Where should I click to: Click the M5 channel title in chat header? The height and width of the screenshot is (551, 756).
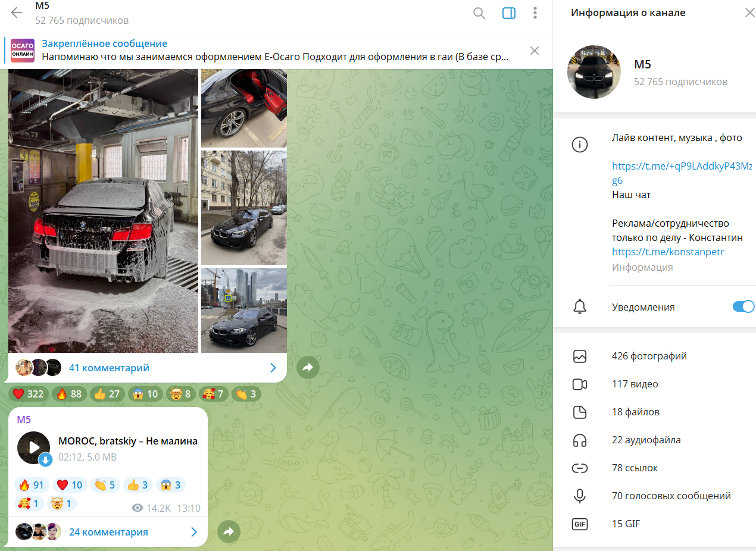coord(42,7)
